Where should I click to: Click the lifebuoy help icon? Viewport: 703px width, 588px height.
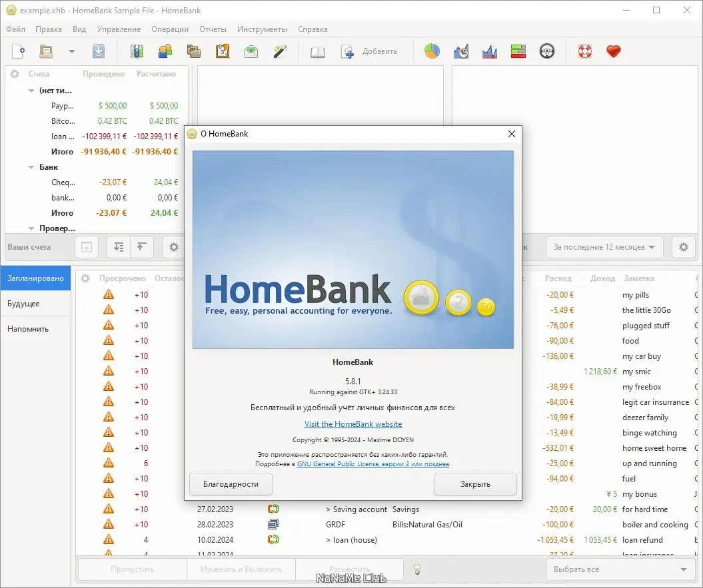[584, 51]
